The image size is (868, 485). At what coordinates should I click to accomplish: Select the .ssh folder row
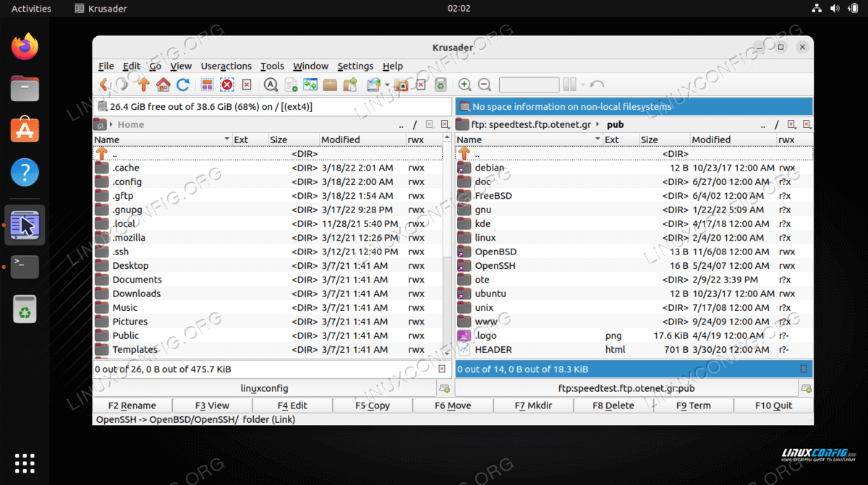268,252
